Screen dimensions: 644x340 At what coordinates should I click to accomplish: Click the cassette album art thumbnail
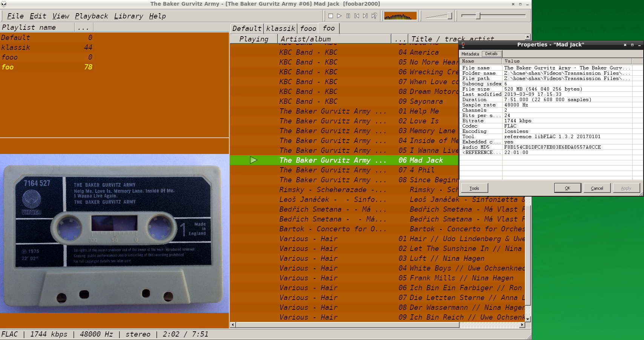pyautogui.click(x=115, y=234)
